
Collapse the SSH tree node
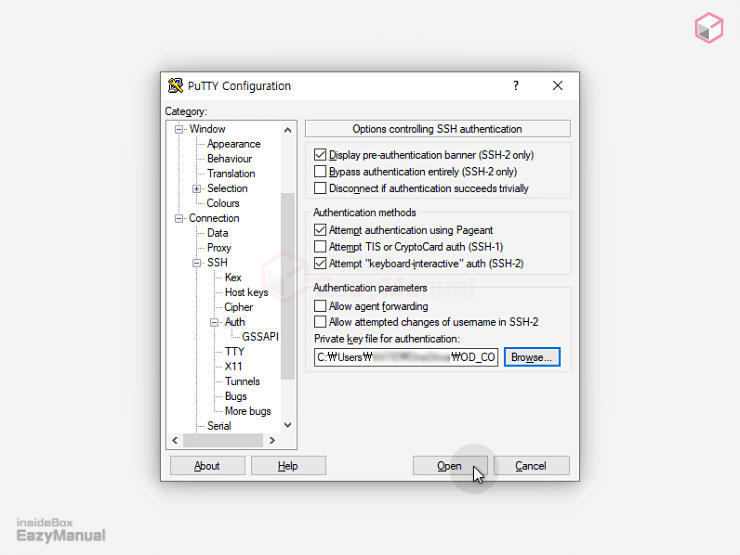[x=196, y=263]
